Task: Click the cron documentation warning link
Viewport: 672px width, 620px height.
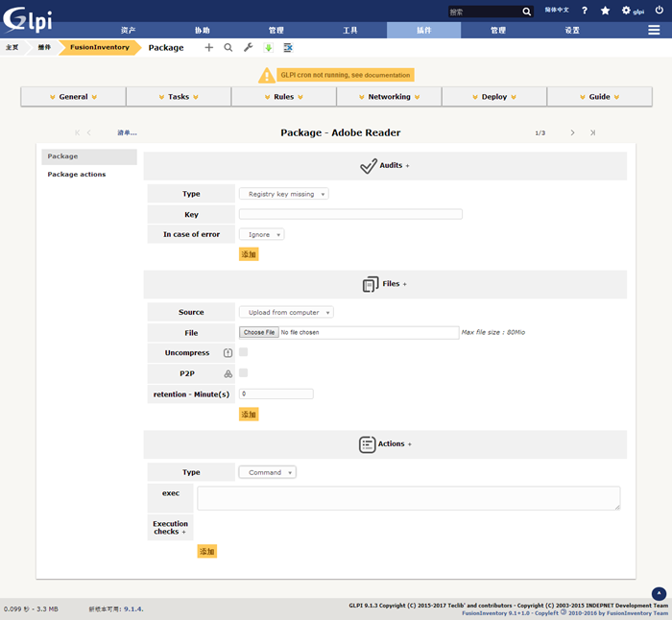Action: (346, 75)
